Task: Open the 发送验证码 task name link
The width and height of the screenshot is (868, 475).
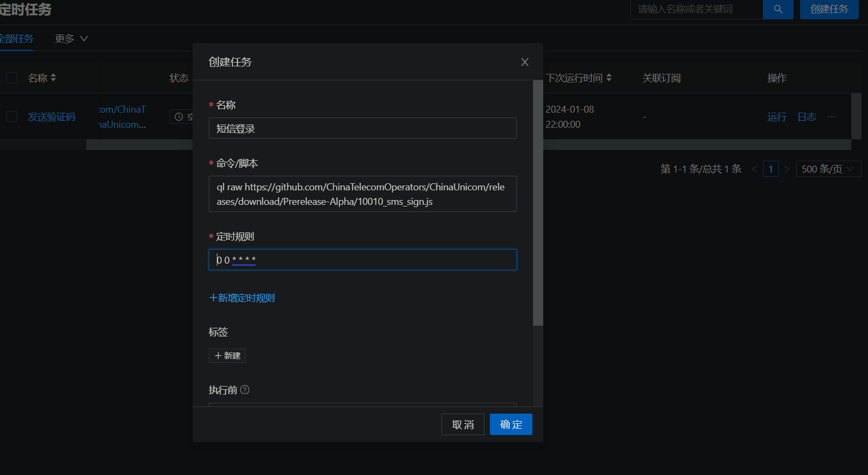Action: pos(52,117)
